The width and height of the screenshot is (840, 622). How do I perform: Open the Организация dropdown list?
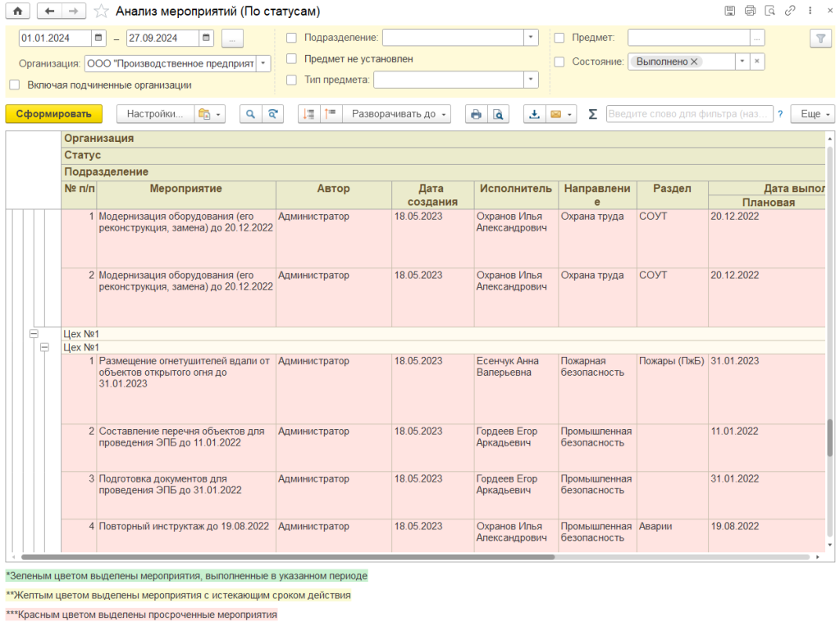tap(262, 63)
